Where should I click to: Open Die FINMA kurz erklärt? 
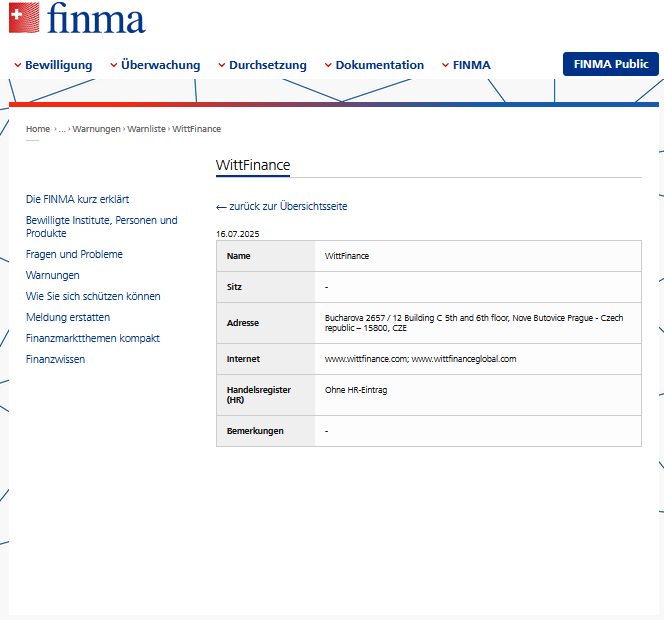[x=77, y=199]
